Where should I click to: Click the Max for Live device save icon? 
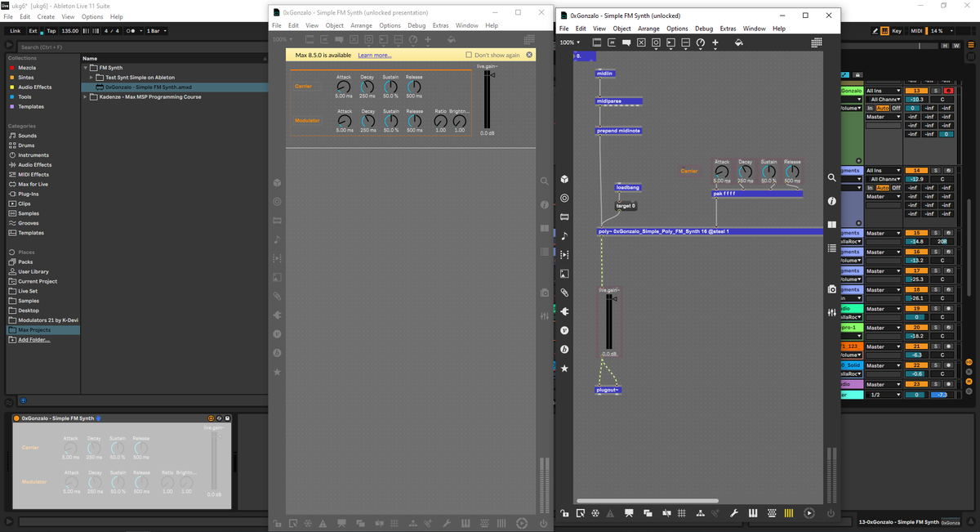click(228, 418)
